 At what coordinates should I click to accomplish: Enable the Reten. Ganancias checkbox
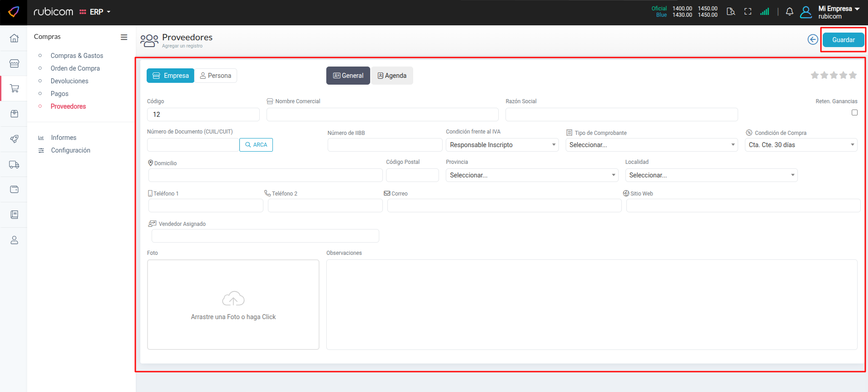(x=854, y=113)
